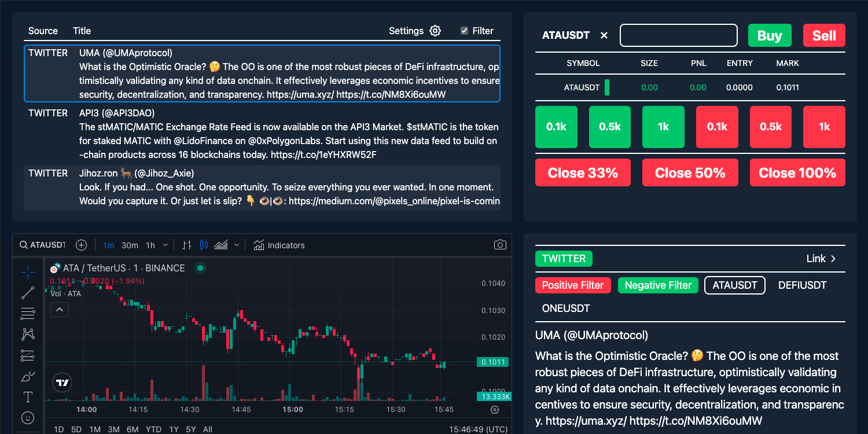Viewport: 868px width, 434px height.
Task: Set chart range to 5Y
Action: 191,429
